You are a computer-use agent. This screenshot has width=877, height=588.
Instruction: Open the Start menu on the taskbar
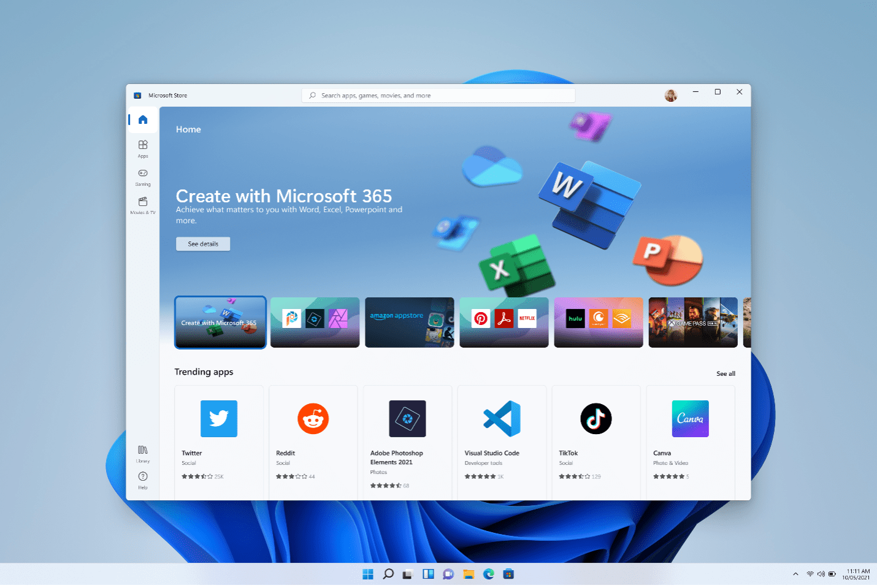tap(368, 574)
